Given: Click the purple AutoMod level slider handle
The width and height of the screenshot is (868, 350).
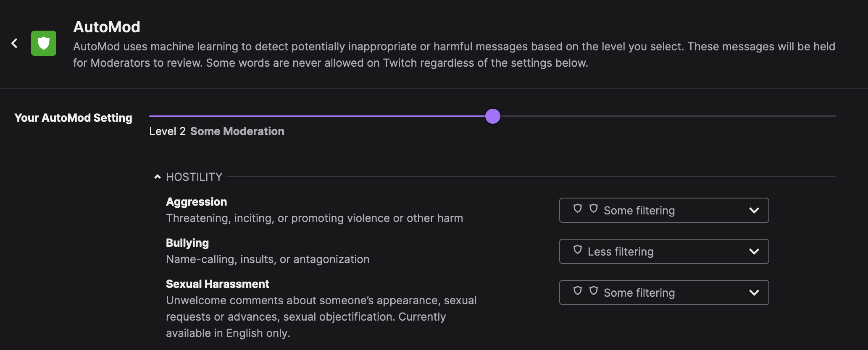Looking at the screenshot, I should pos(493,117).
